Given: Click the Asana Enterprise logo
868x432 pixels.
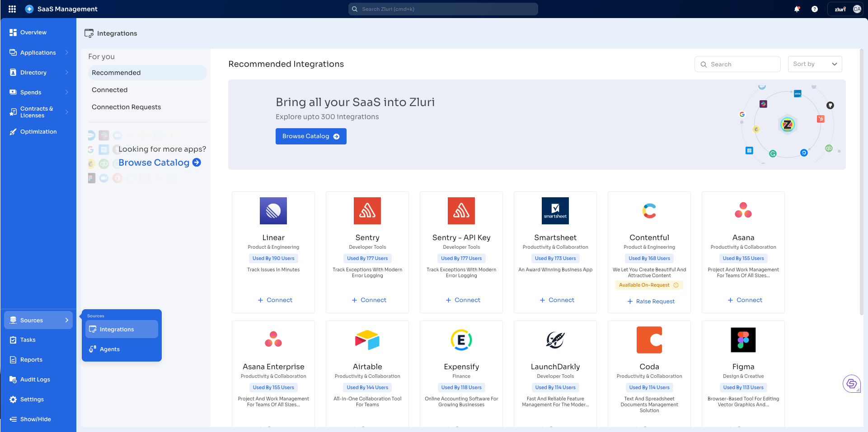Looking at the screenshot, I should pos(273,340).
